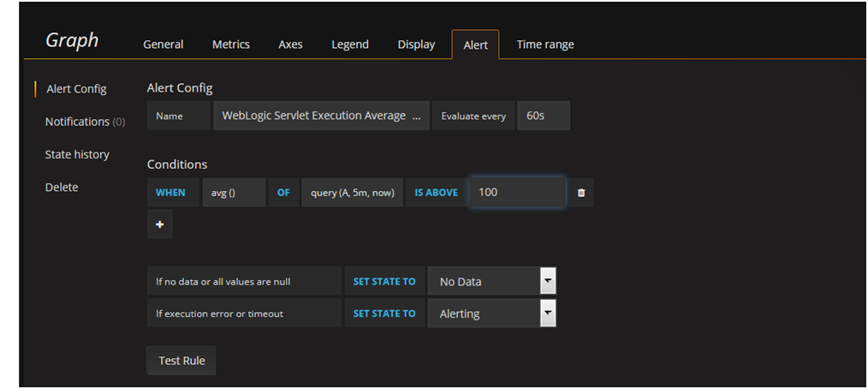
Task: Select the Alert tab
Action: click(x=476, y=45)
